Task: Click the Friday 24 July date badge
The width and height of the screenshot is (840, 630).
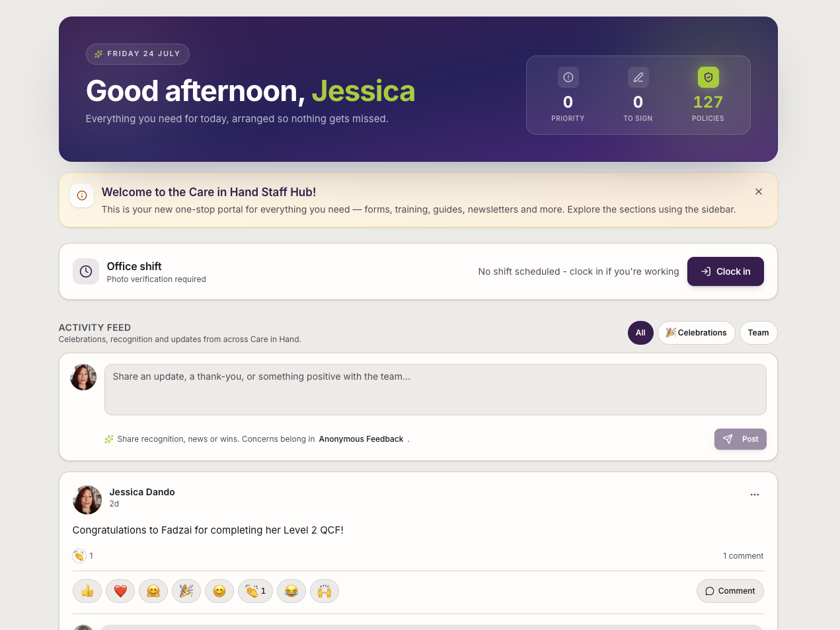Action: pos(137,54)
